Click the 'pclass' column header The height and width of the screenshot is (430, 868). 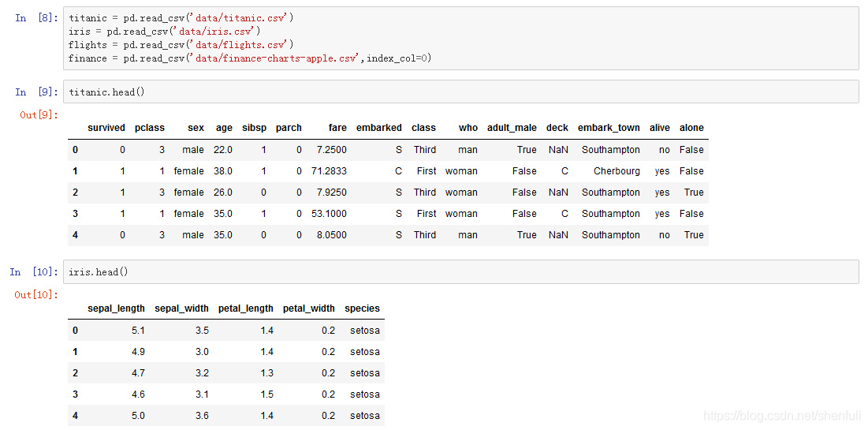[x=150, y=128]
